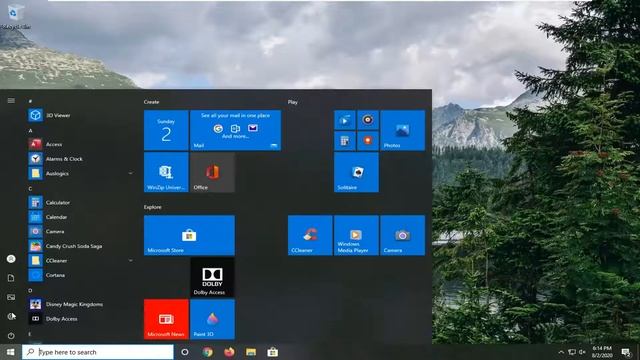Select the Recycle Bin desktop icon
This screenshot has width=640, height=360.
click(15, 16)
